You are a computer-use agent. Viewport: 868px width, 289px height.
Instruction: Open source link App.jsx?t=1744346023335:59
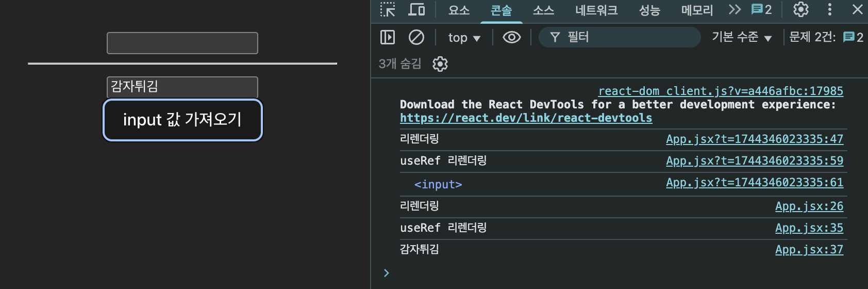click(x=755, y=161)
